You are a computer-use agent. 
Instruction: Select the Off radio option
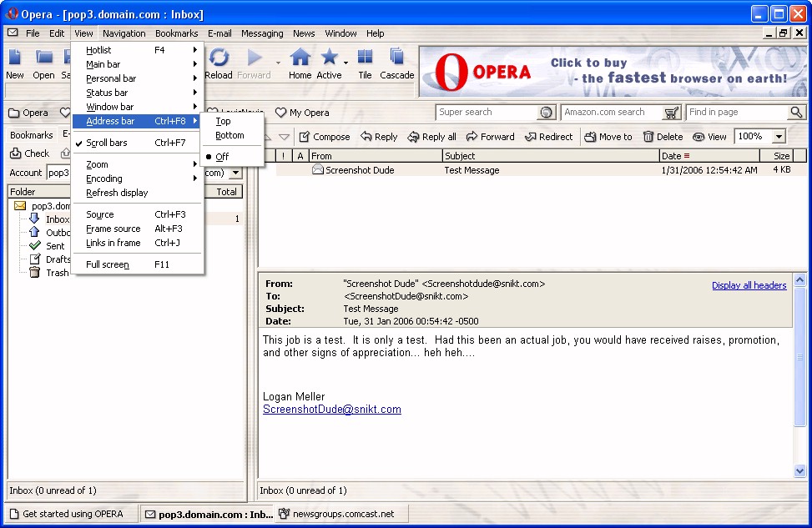click(x=222, y=157)
